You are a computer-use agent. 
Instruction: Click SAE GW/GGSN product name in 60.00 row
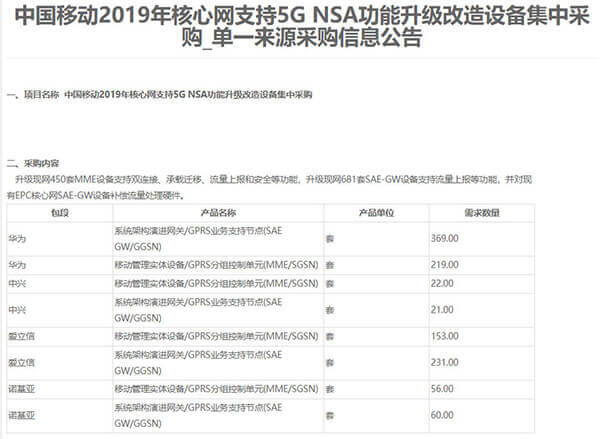click(x=198, y=415)
